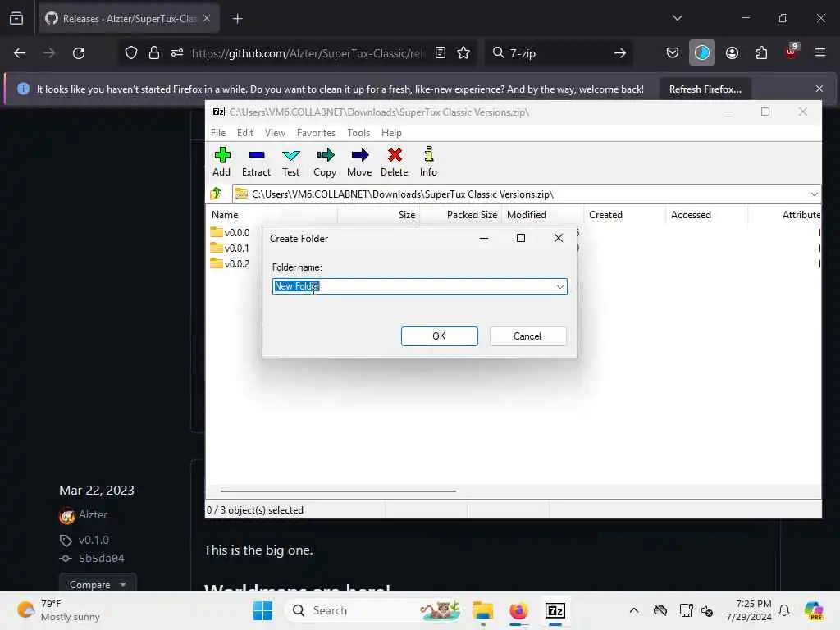Sort by Packed Size column header
840x630 pixels.
coord(461,215)
